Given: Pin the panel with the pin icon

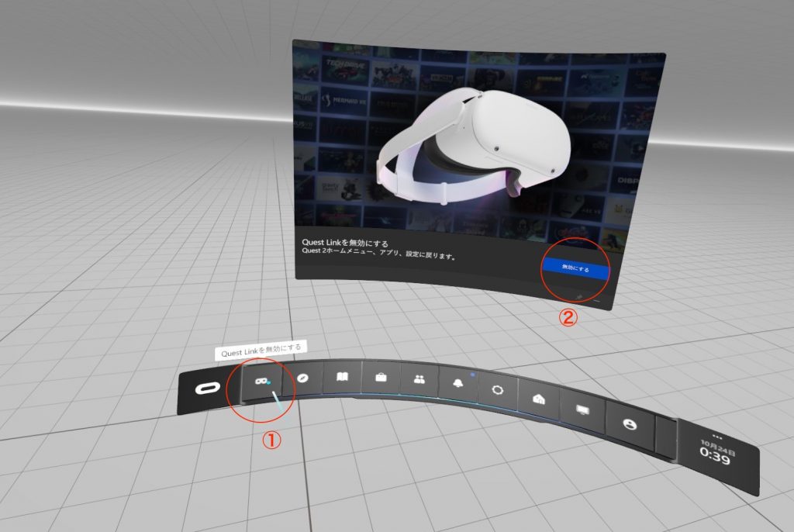Looking at the screenshot, I should pos(580,295).
